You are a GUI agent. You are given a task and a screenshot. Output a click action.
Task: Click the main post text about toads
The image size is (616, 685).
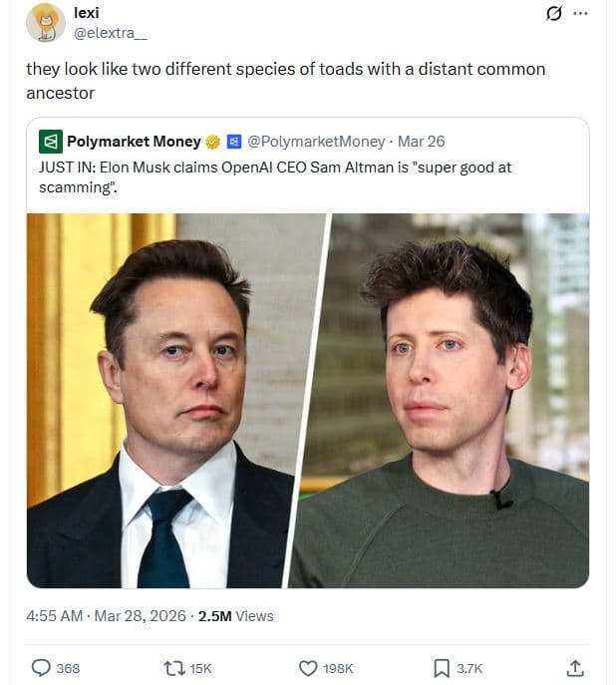pos(285,81)
